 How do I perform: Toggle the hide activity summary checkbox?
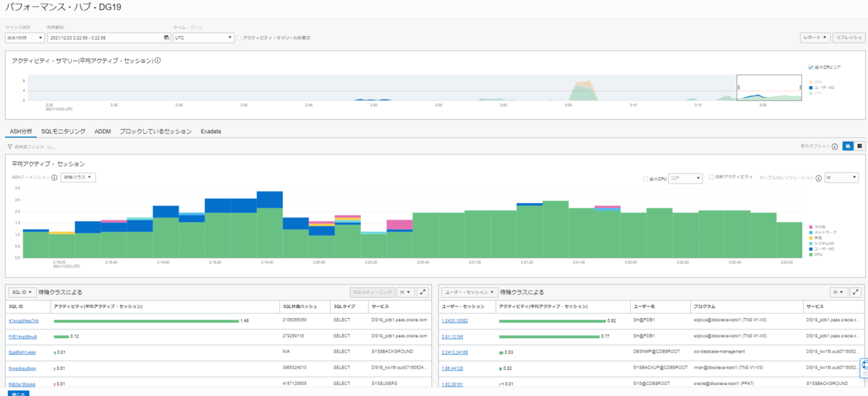(x=240, y=38)
